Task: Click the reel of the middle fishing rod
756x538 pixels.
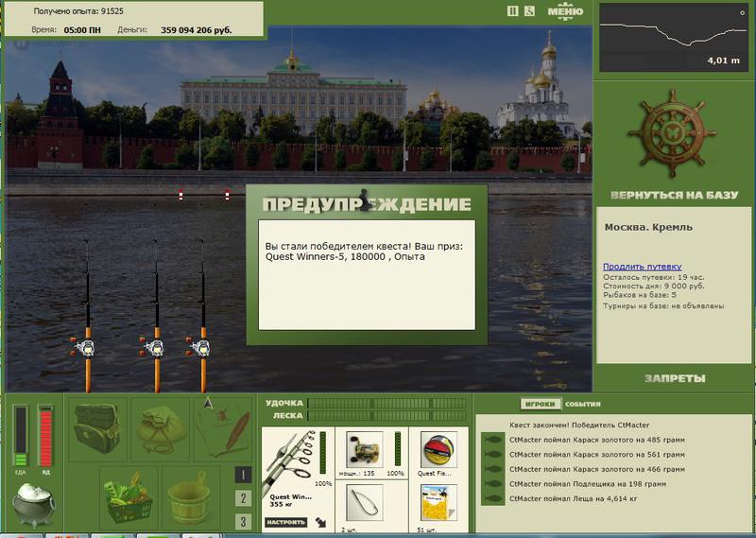Action: coord(152,347)
